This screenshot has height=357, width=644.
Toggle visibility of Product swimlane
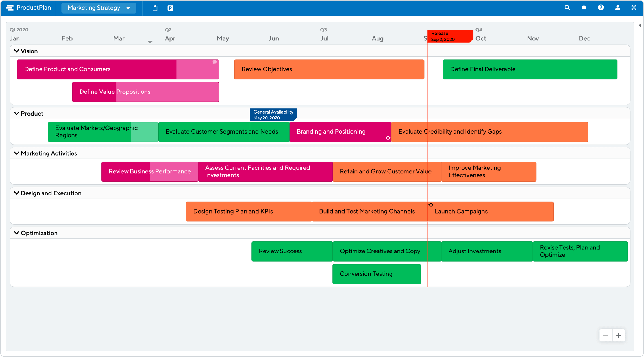pyautogui.click(x=16, y=114)
